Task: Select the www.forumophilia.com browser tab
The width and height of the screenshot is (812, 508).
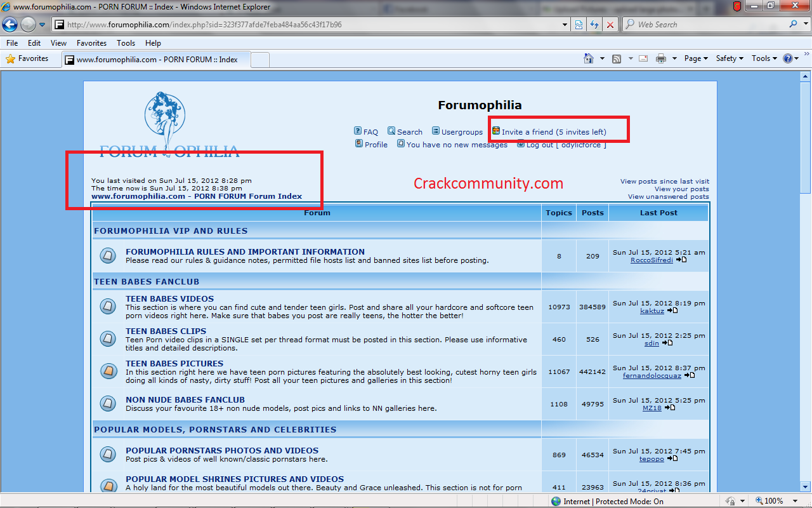Action: pos(156,60)
